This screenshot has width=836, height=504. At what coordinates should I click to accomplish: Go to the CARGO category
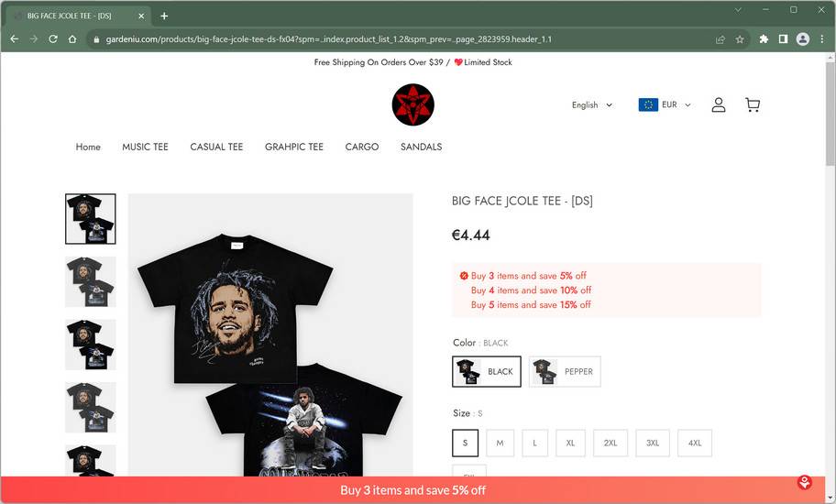coord(361,147)
